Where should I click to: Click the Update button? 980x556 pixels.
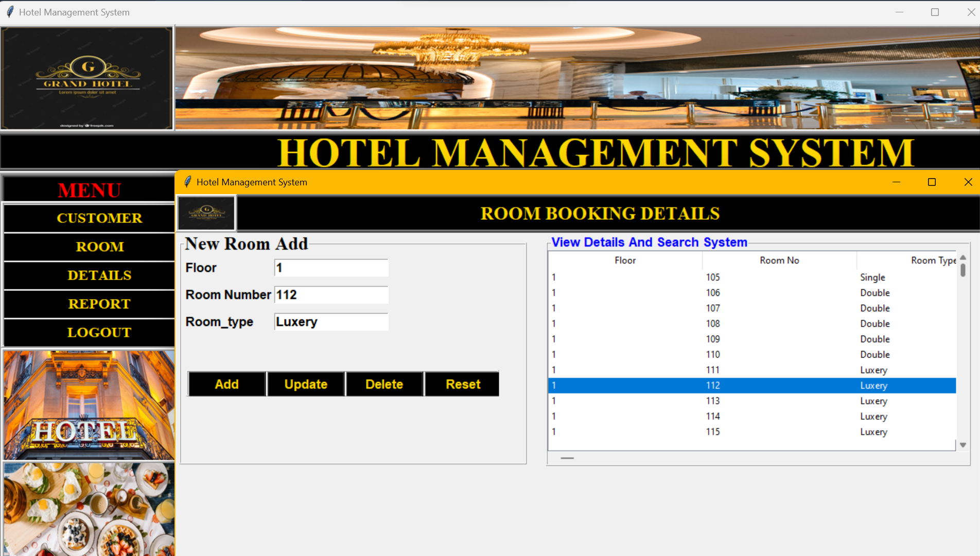306,384
